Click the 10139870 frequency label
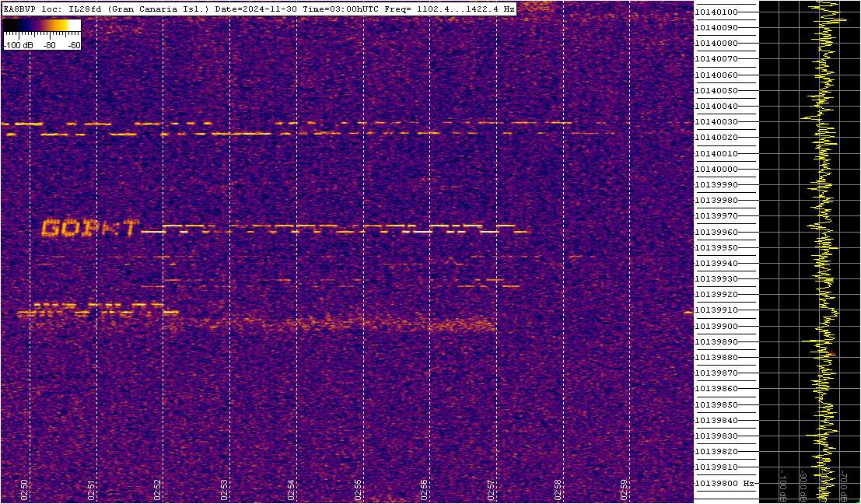Image resolution: width=861 pixels, height=504 pixels. tap(716, 373)
